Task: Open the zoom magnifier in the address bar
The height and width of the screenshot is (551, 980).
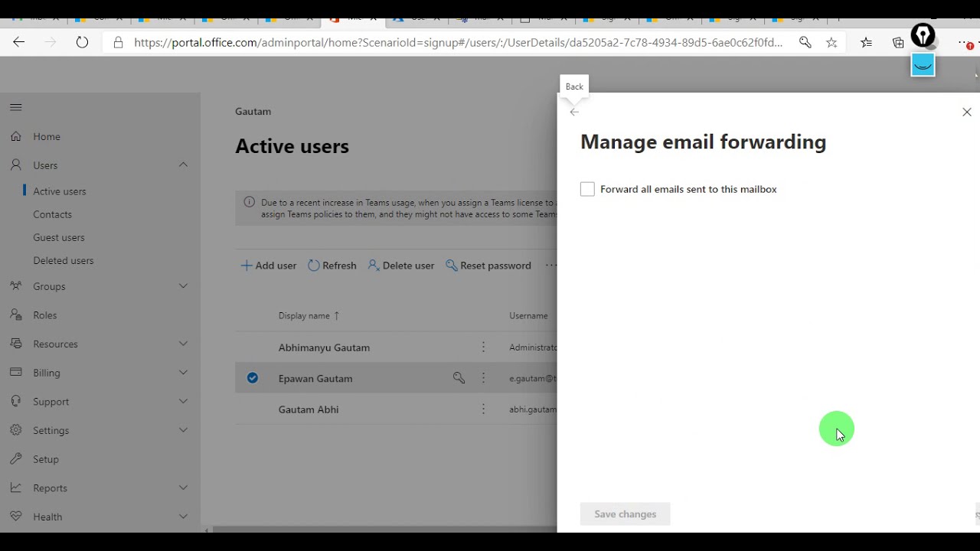Action: pyautogui.click(x=805, y=43)
